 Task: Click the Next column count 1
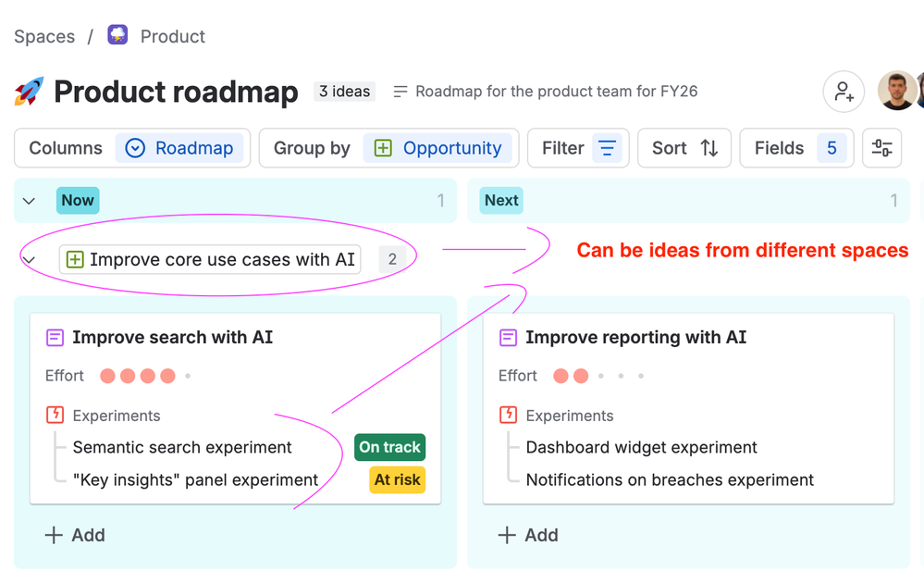pyautogui.click(x=894, y=201)
